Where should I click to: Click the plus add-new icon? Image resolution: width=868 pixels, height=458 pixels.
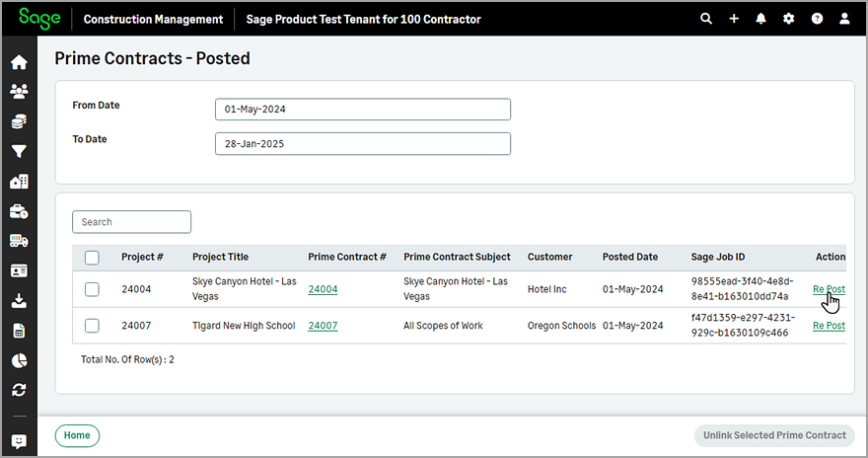pyautogui.click(x=734, y=19)
